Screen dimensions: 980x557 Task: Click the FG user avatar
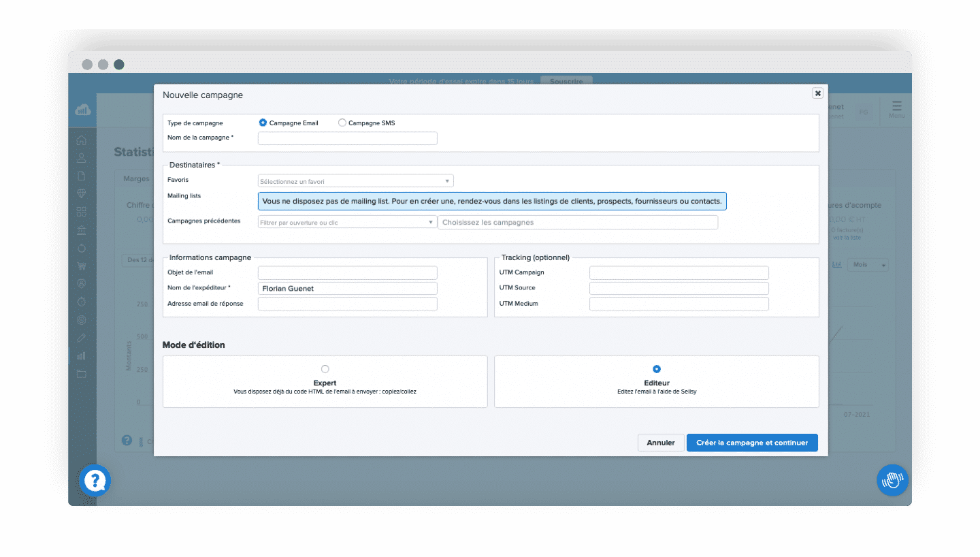click(864, 112)
